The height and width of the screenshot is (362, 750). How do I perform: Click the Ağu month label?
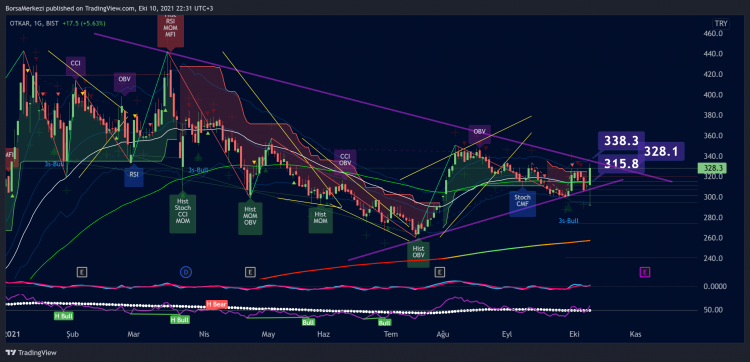coord(442,334)
